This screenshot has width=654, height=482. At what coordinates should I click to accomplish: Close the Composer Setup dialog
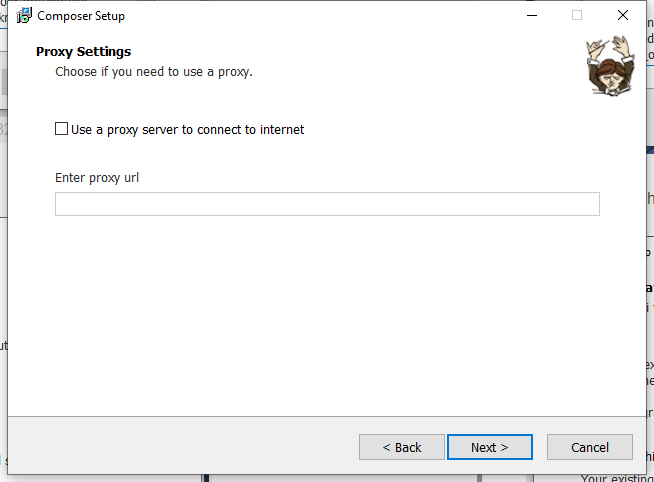tap(623, 16)
